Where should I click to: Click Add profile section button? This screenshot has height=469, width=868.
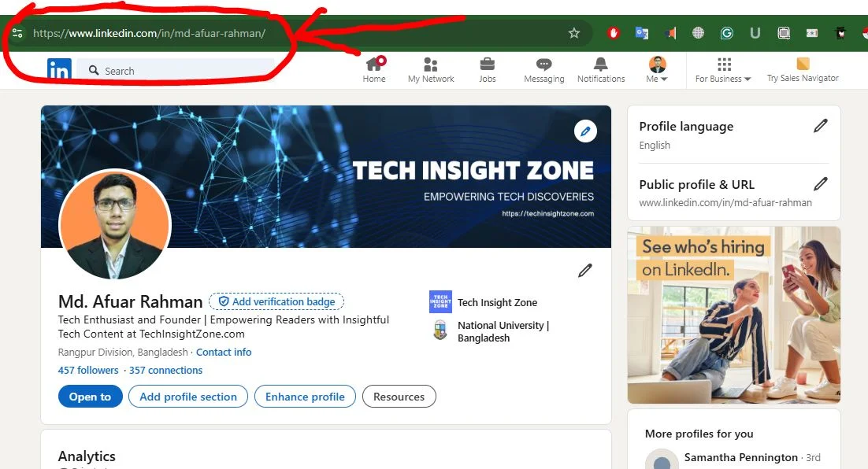coord(188,397)
